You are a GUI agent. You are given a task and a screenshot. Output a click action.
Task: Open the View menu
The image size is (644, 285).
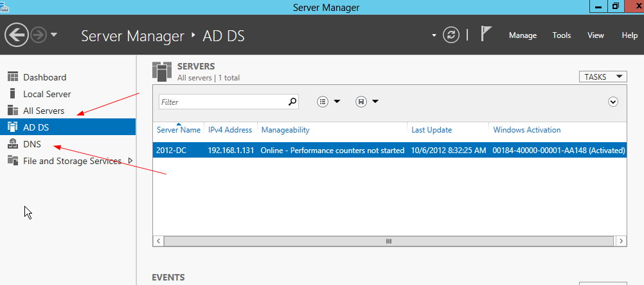click(x=596, y=35)
